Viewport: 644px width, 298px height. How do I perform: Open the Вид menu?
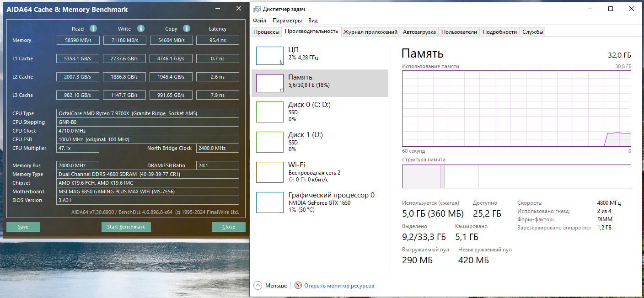313,21
